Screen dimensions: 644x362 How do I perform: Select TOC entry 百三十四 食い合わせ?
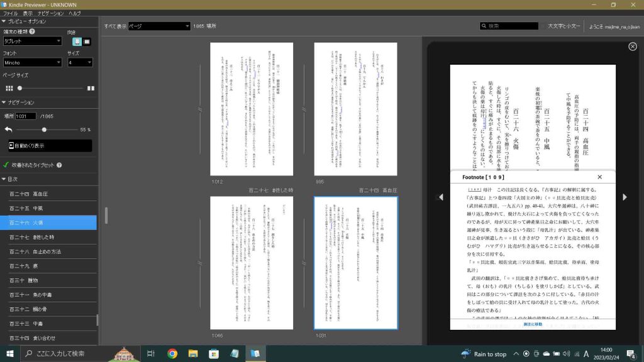click(x=48, y=338)
